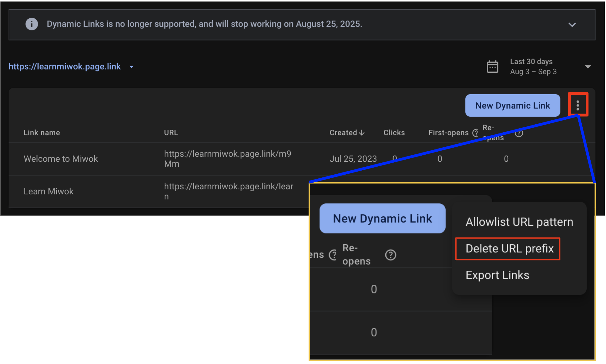Open the Welcome to Miwok link row
Screen dimensions: 606x364
(x=61, y=159)
